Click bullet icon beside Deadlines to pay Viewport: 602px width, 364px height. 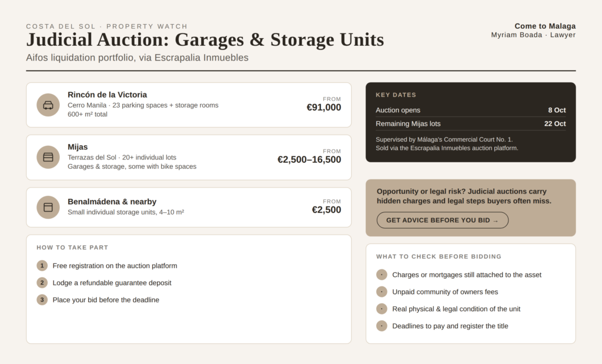tap(382, 326)
